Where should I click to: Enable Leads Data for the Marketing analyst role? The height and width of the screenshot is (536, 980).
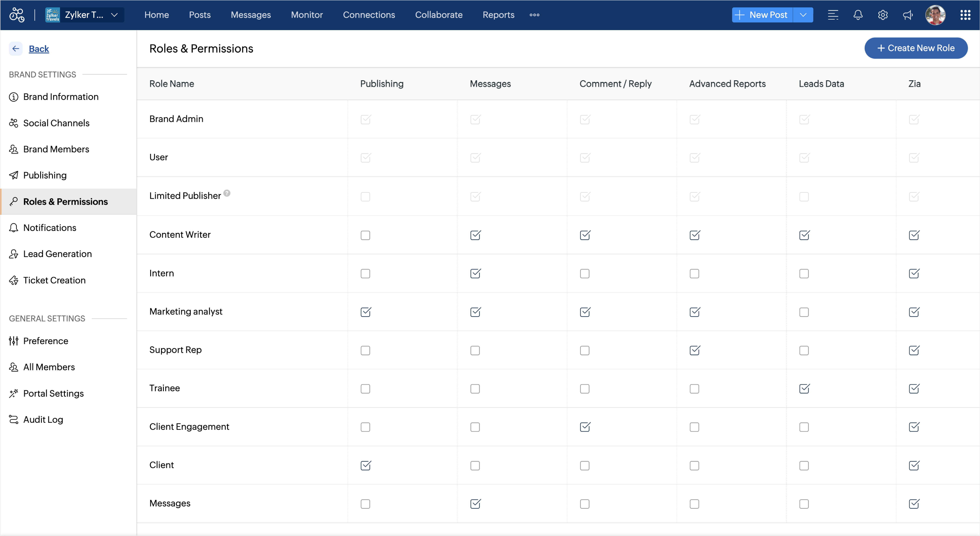click(x=804, y=312)
